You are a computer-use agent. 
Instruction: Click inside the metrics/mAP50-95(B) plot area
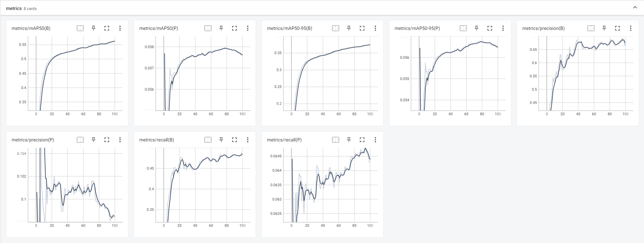pos(332,73)
